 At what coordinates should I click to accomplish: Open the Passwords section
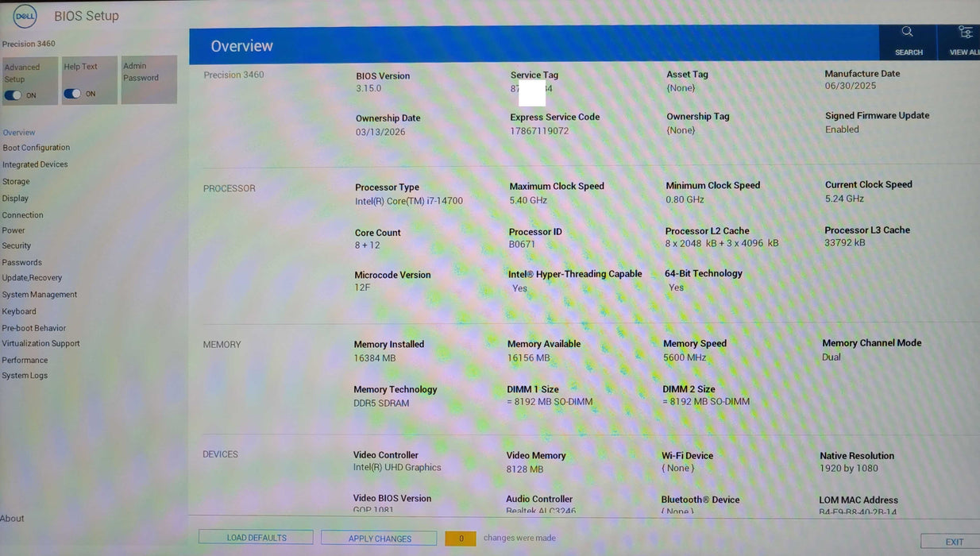[22, 263]
